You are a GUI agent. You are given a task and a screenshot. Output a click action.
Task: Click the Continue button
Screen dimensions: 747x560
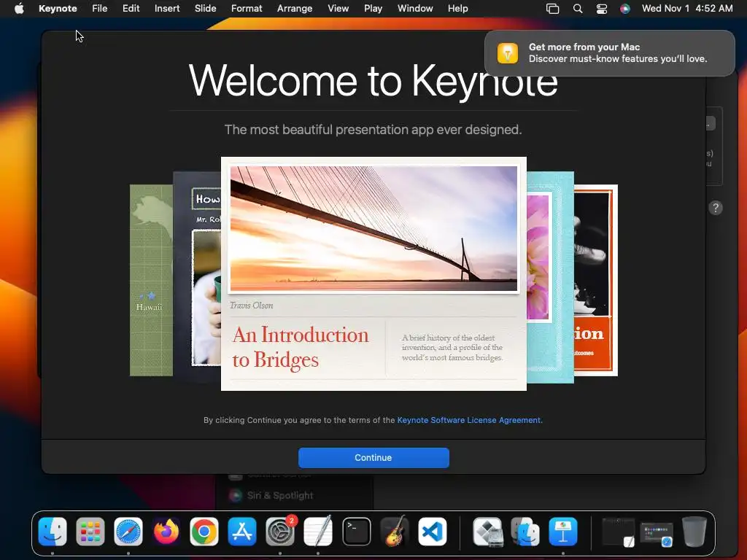tap(373, 458)
